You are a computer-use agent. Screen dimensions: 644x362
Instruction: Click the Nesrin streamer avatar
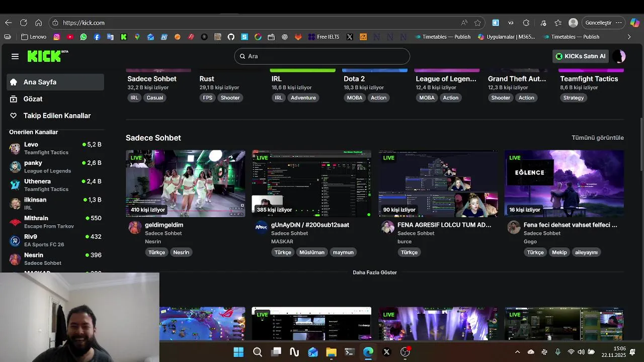tap(135, 227)
